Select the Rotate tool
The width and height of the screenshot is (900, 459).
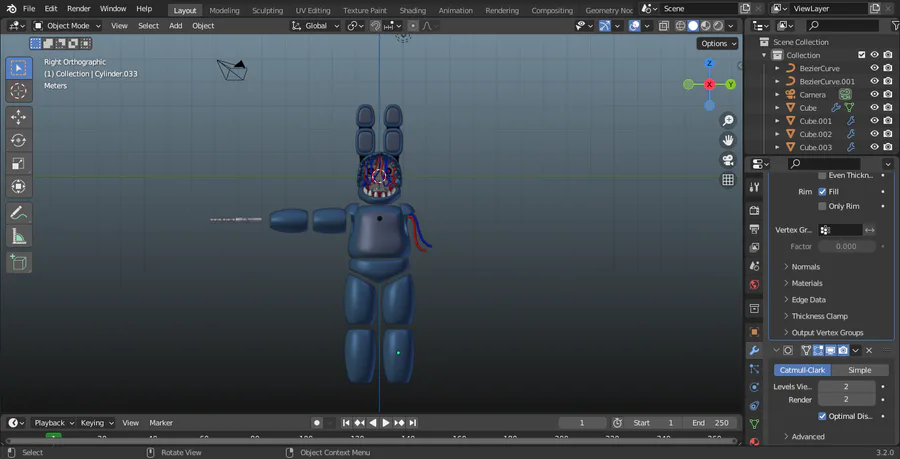click(18, 140)
